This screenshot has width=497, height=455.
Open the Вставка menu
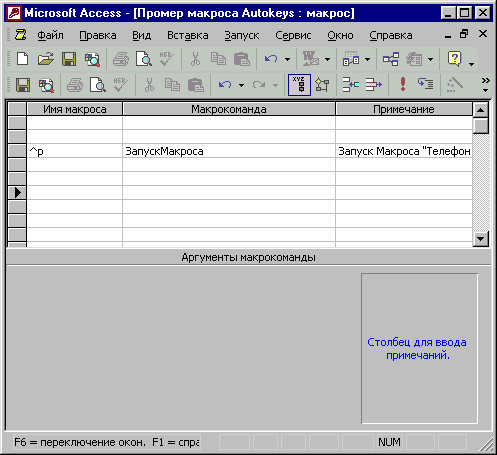coord(188,35)
